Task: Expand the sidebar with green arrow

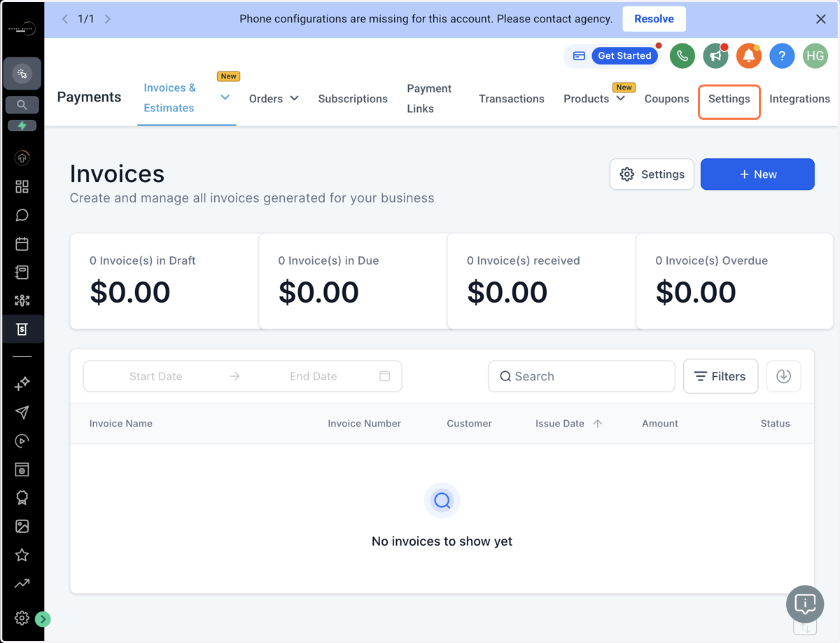Action: [43, 619]
